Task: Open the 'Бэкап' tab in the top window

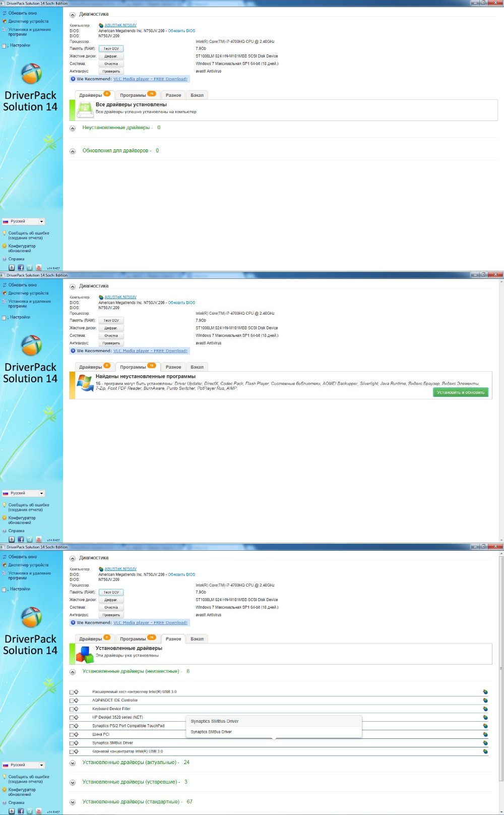Action: click(x=197, y=95)
